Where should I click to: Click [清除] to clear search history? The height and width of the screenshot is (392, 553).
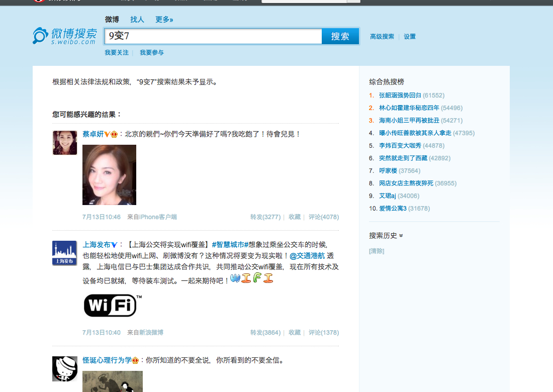(377, 251)
